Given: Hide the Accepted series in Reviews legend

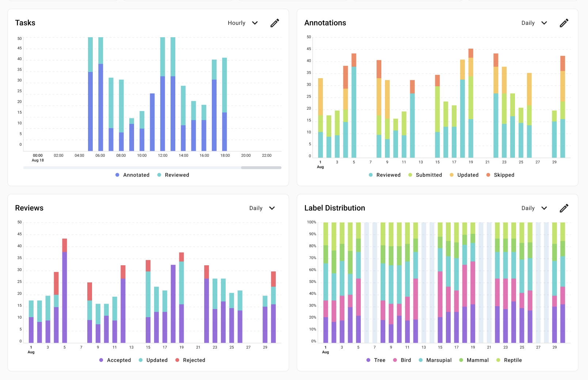Looking at the screenshot, I should (x=115, y=360).
